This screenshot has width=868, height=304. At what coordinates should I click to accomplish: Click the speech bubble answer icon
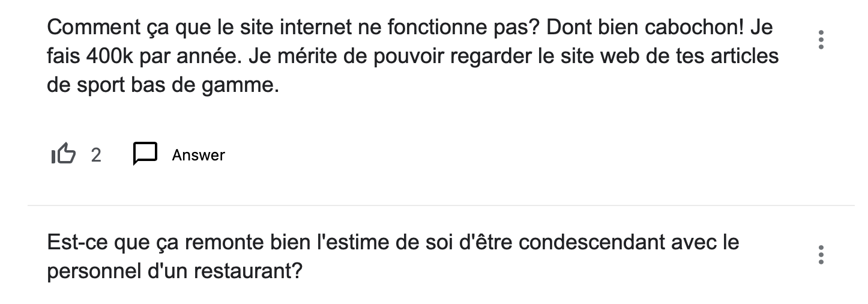pyautogui.click(x=145, y=154)
